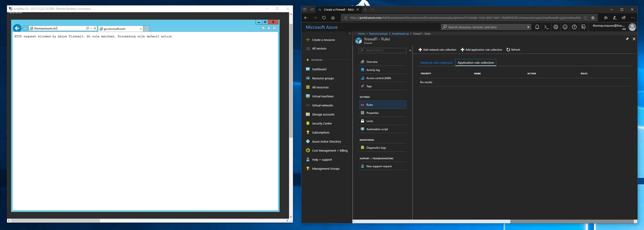Open Locks setting
The width and height of the screenshot is (644, 230).
(383, 121)
